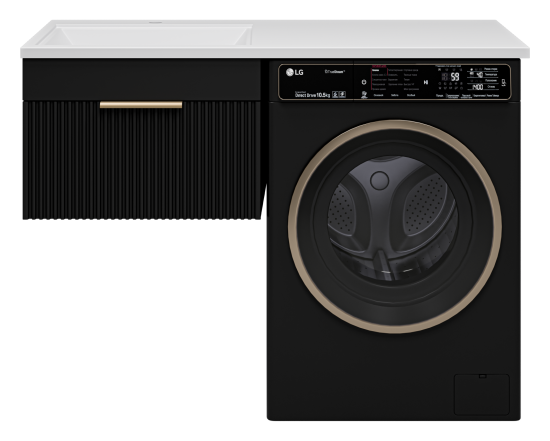
Task: Click the washer door glass window
Action: pos(393,219)
